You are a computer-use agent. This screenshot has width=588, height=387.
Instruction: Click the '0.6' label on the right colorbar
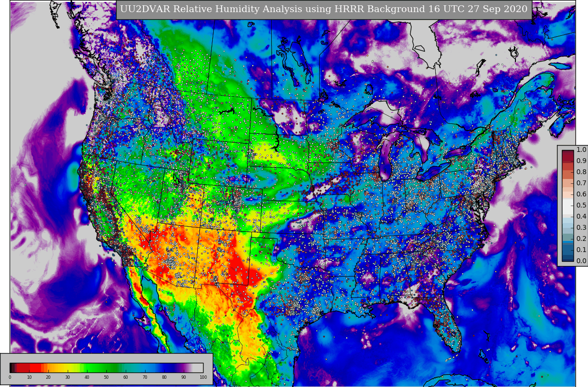[581, 194]
